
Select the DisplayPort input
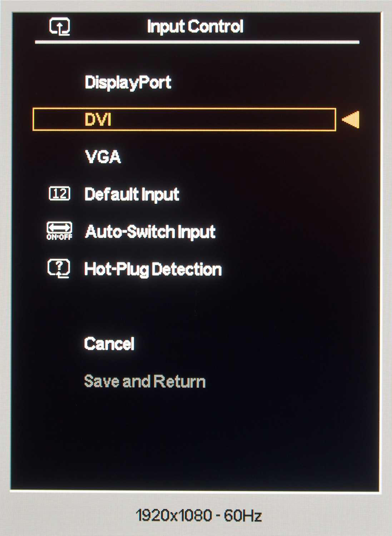(128, 83)
